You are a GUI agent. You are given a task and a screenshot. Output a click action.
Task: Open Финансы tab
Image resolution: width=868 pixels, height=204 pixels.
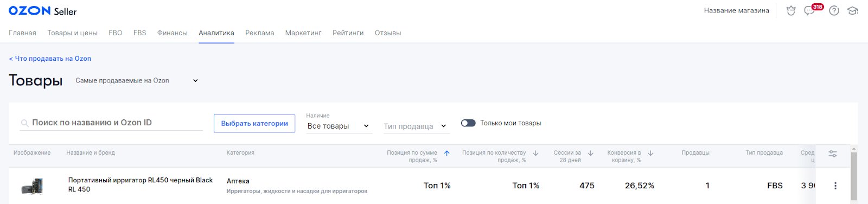tap(172, 33)
